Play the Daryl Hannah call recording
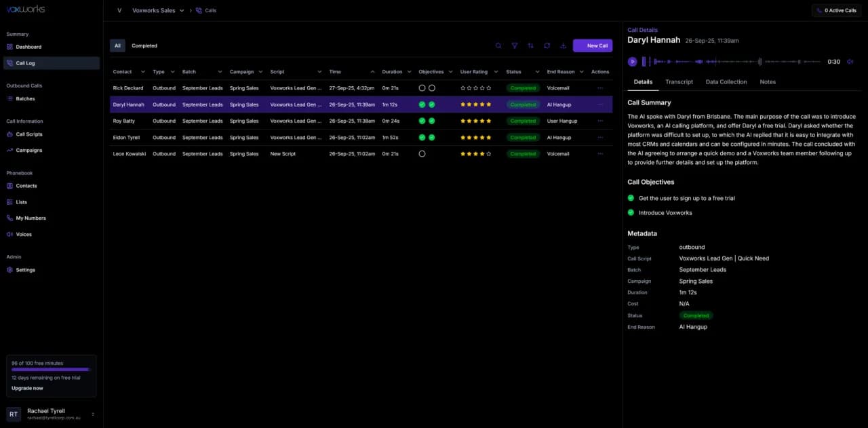This screenshot has height=428, width=868. pos(632,61)
